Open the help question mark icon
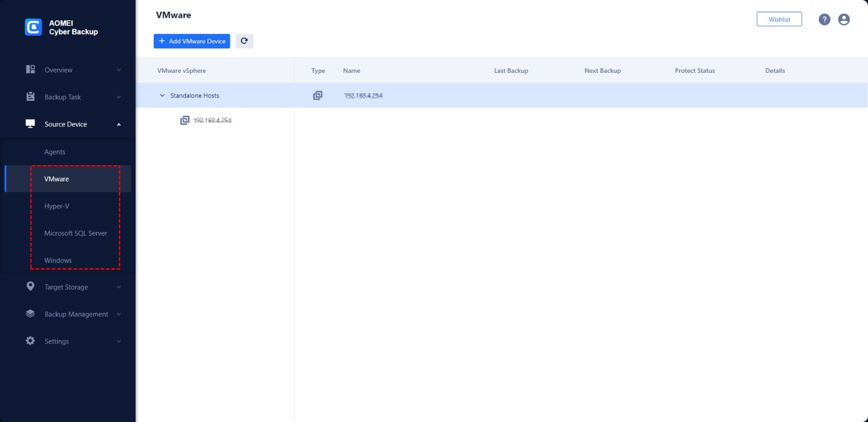This screenshot has height=422, width=868. tap(824, 19)
